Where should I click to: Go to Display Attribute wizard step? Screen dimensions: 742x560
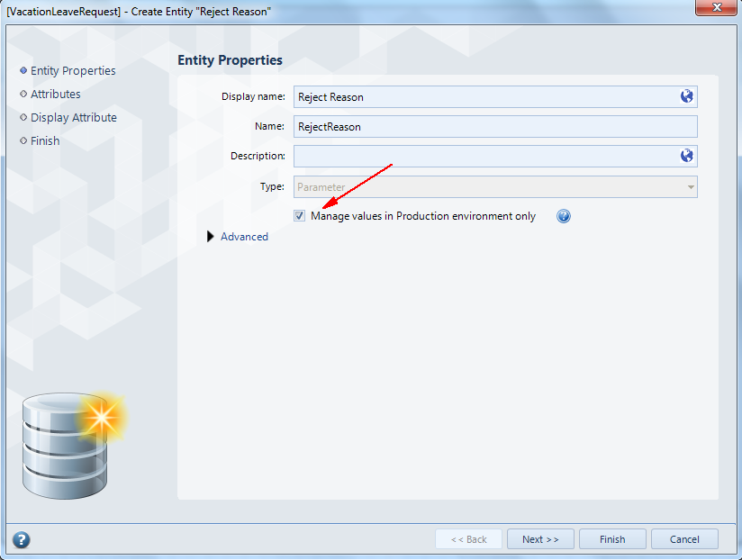73,117
